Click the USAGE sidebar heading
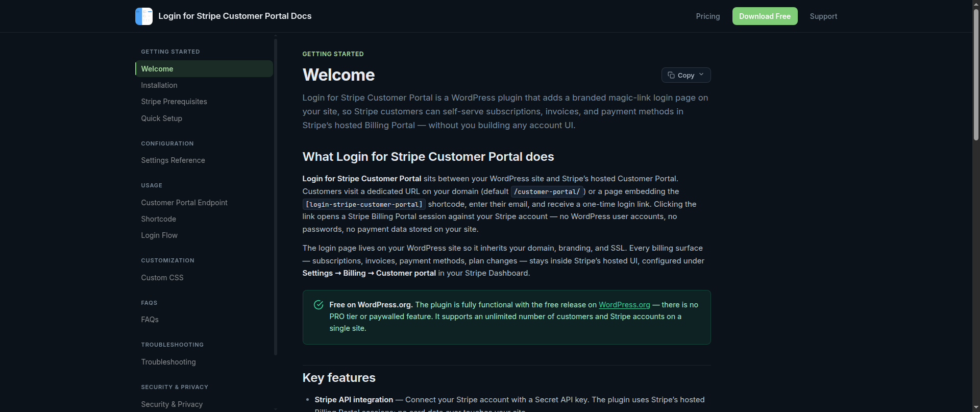This screenshot has height=412, width=980. tap(152, 185)
